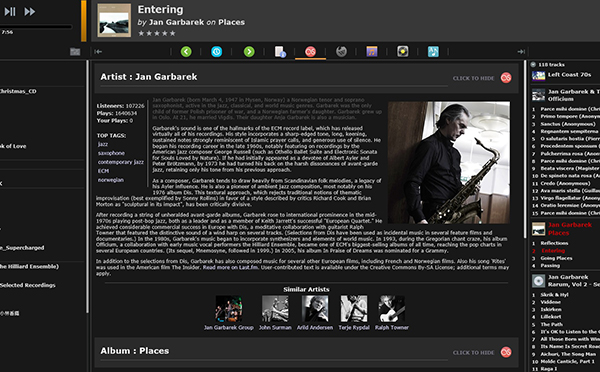Image resolution: width=600 pixels, height=372 pixels.
Task: Click Jan Garbarek saxophone photo
Action: coord(448,162)
